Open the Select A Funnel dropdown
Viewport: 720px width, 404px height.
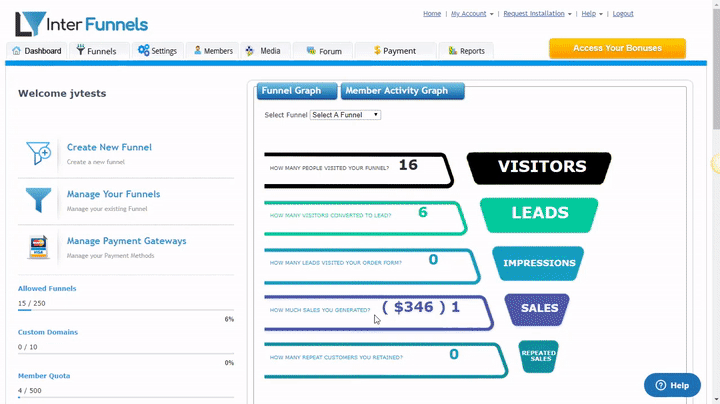pos(345,115)
